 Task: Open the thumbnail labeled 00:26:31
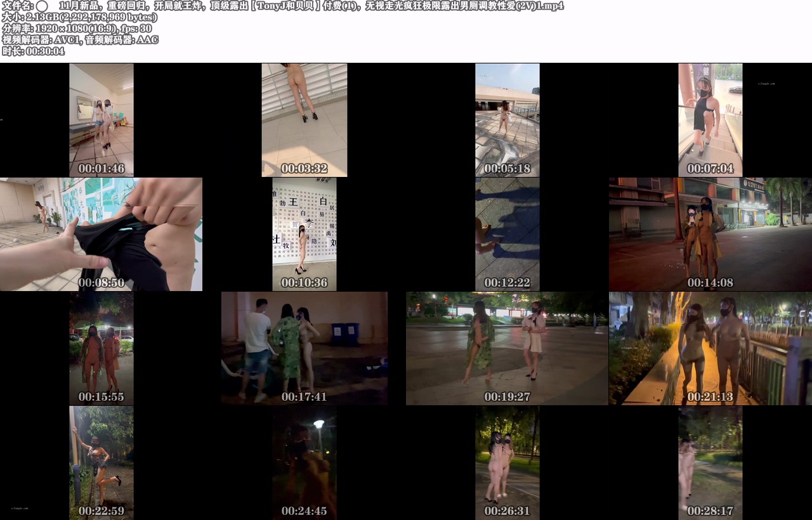[x=507, y=462]
